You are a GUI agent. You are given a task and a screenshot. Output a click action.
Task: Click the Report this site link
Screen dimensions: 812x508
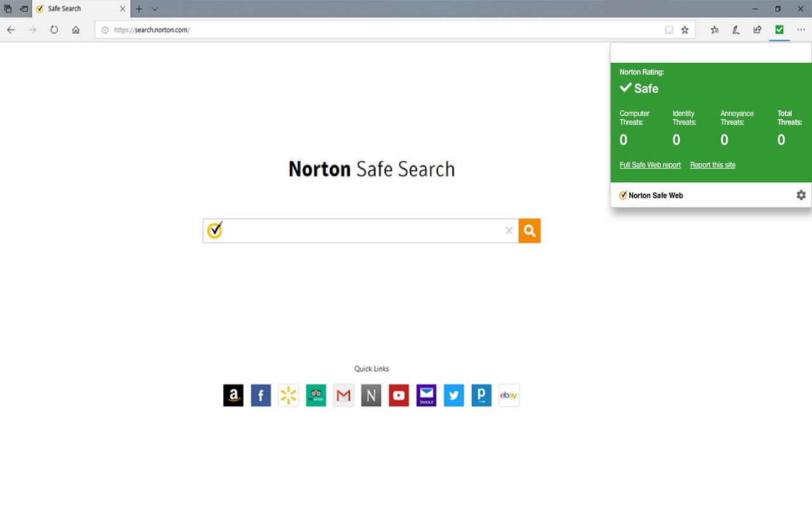click(713, 165)
